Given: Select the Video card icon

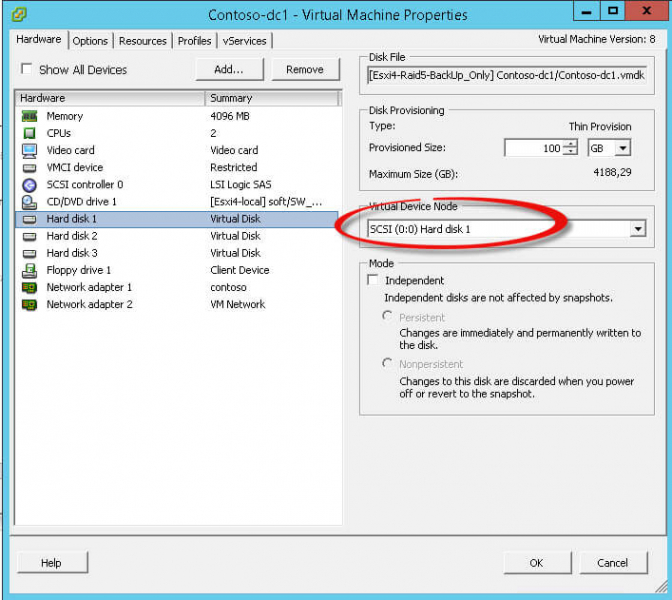Looking at the screenshot, I should [29, 150].
